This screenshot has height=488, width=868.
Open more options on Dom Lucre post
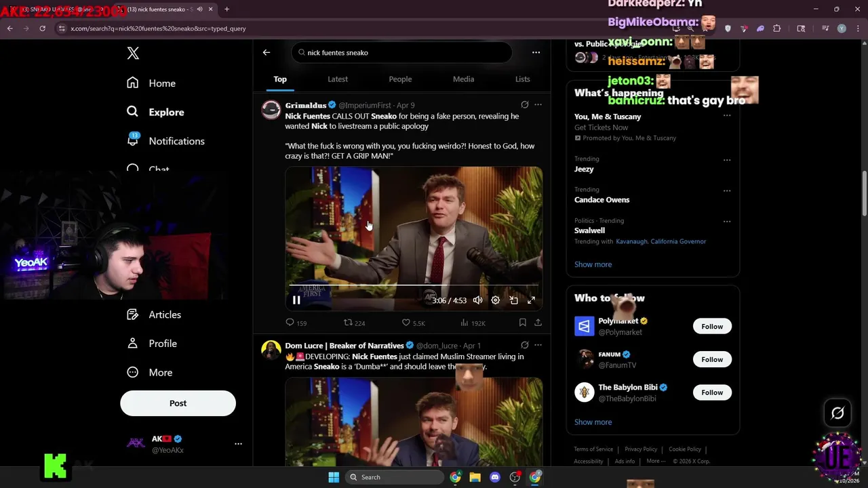pyautogui.click(x=538, y=345)
